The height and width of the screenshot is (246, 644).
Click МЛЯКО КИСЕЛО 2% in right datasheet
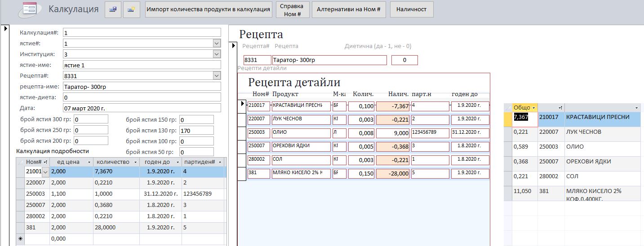tap(602, 194)
